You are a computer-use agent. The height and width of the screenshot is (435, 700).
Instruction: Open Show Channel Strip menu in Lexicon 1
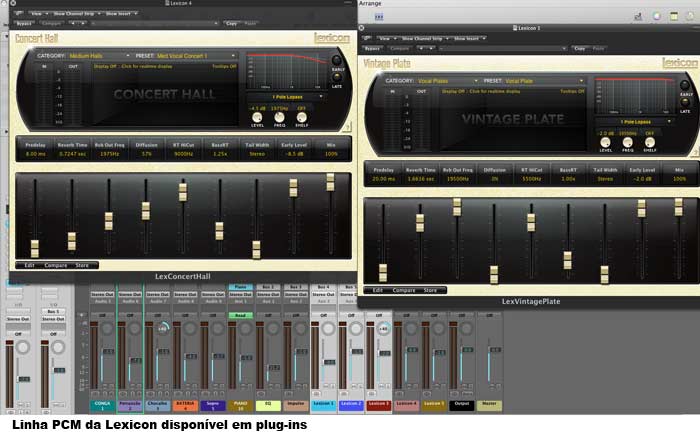(x=425, y=38)
